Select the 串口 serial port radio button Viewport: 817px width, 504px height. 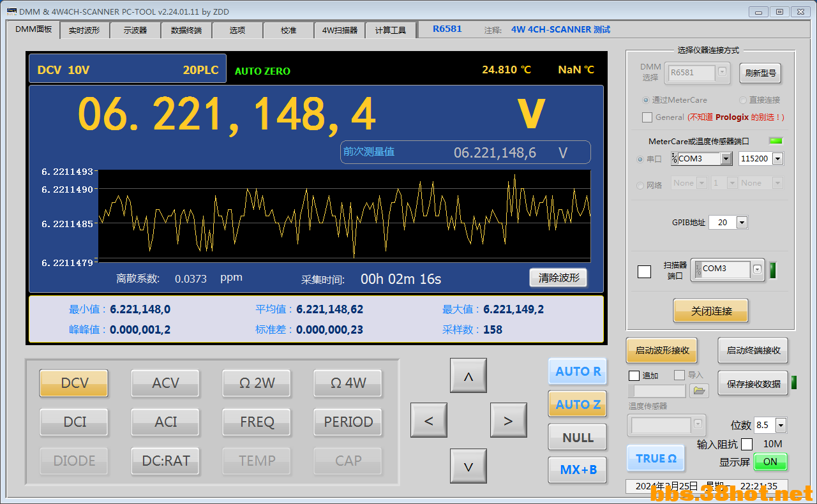640,159
